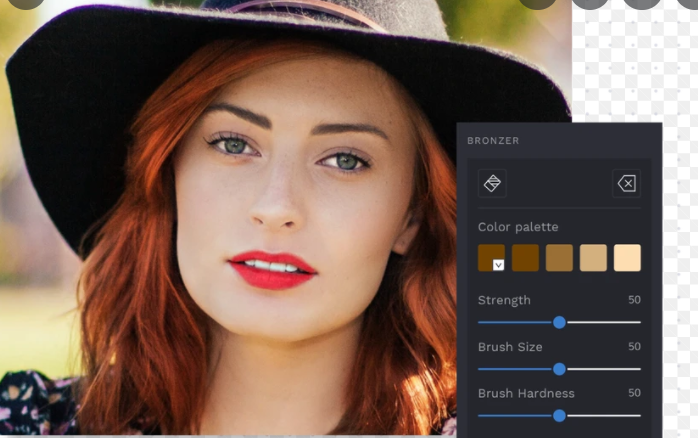The height and width of the screenshot is (438, 698).
Task: Click the Brush Size label
Action: point(510,347)
